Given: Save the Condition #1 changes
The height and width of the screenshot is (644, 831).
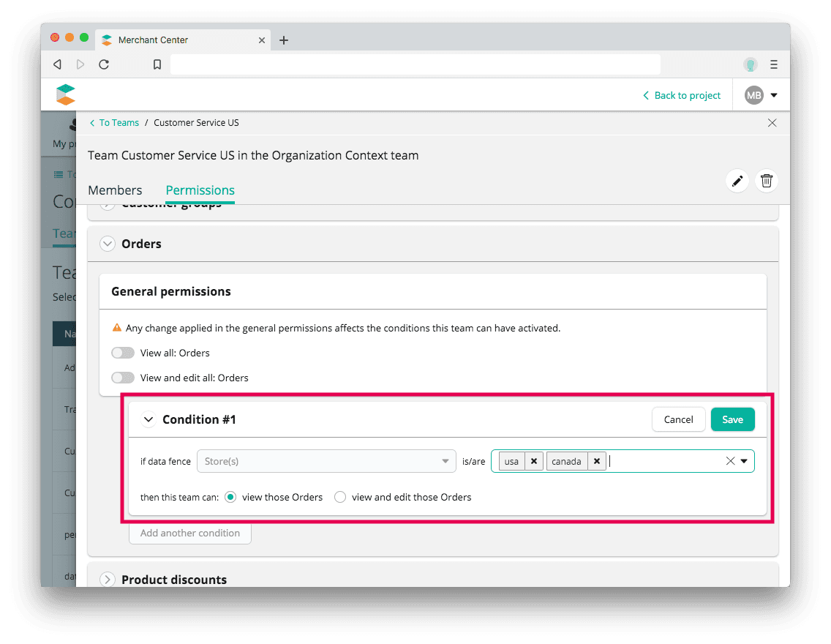Looking at the screenshot, I should 732,419.
